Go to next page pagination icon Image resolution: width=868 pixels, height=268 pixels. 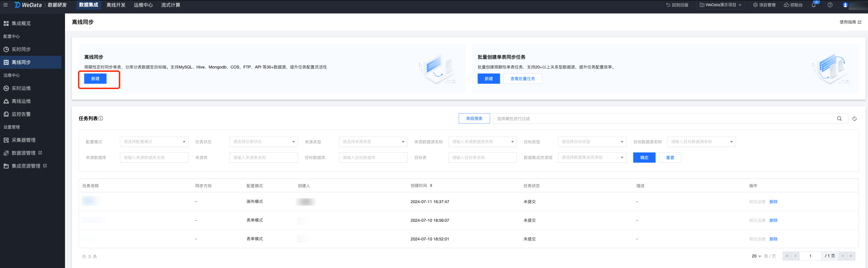843,256
